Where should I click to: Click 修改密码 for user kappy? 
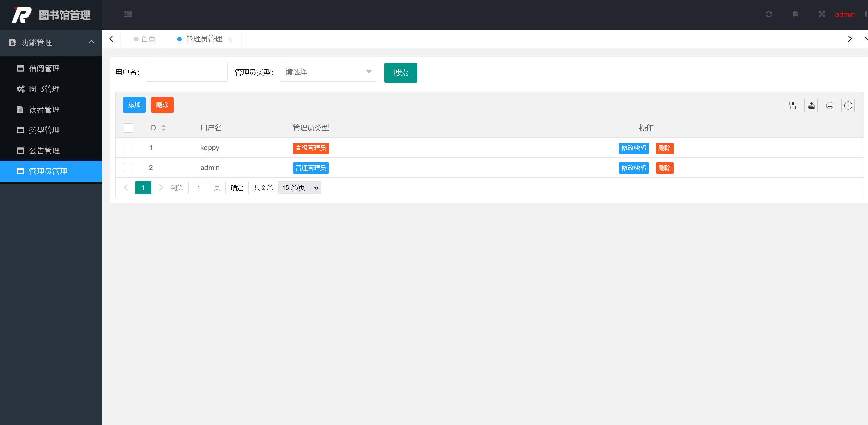tap(633, 148)
